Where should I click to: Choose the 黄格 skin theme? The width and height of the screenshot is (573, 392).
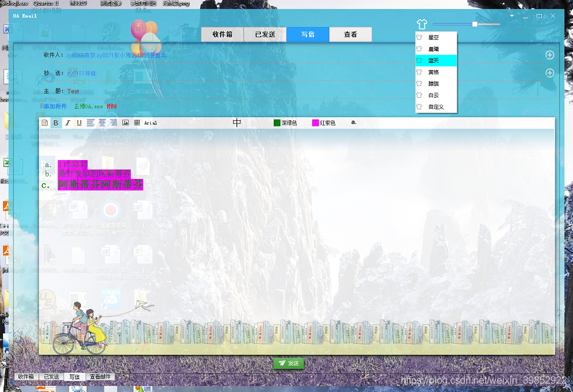click(436, 72)
